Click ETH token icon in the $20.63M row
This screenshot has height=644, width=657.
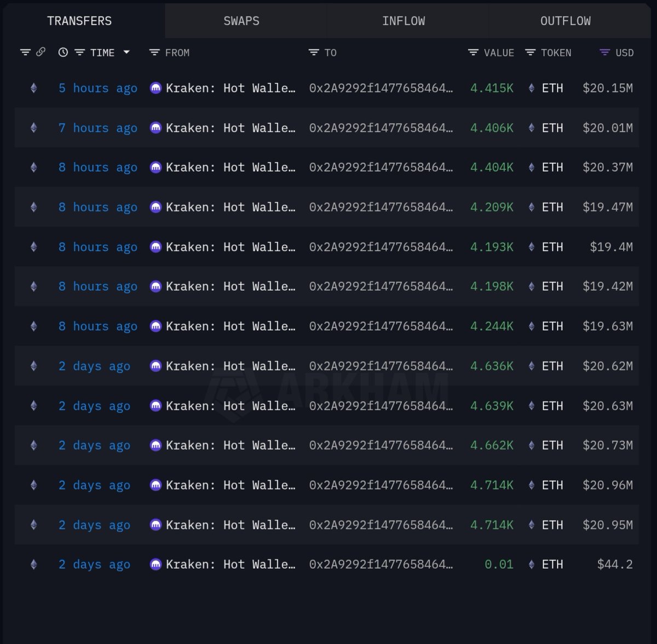531,406
